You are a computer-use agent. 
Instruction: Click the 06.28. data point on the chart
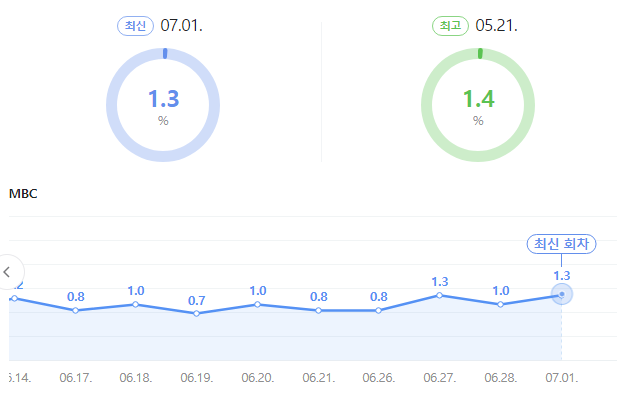click(501, 304)
